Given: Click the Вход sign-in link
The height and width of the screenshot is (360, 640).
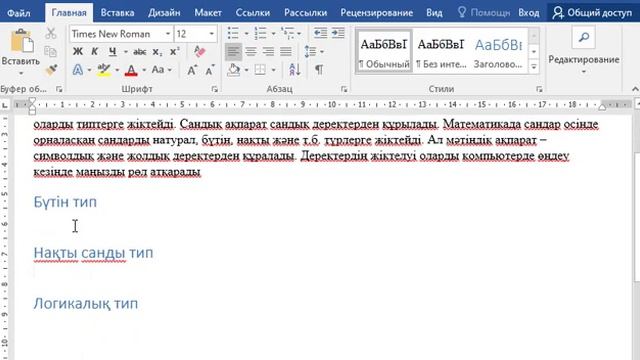Looking at the screenshot, I should coord(529,13).
